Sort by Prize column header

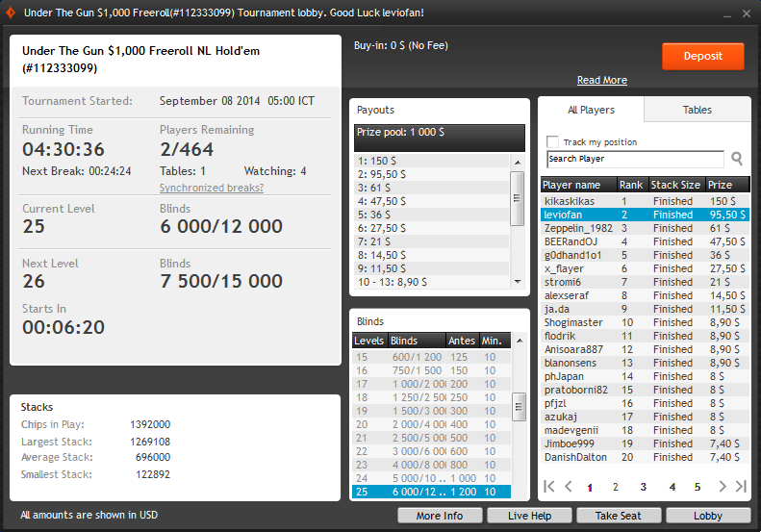click(727, 185)
